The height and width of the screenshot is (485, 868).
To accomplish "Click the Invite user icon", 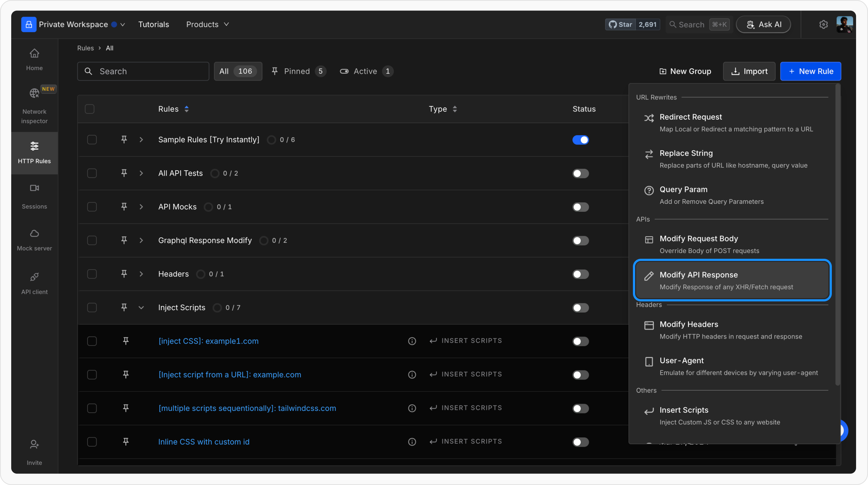I will tap(34, 445).
